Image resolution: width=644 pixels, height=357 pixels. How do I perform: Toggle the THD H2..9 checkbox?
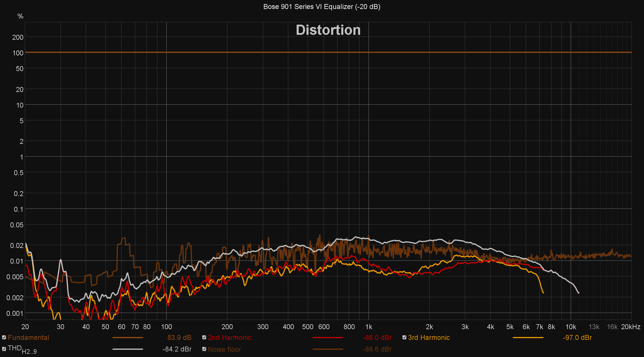[x=4, y=349]
